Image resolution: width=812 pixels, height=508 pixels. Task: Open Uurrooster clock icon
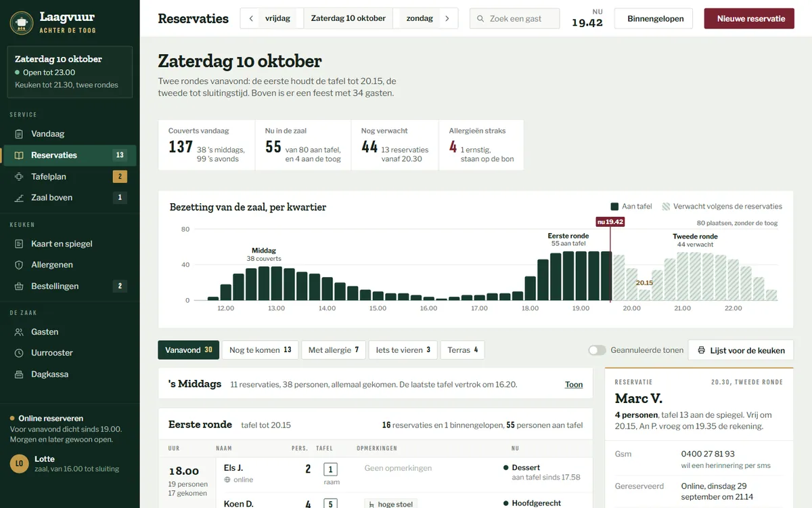point(19,353)
